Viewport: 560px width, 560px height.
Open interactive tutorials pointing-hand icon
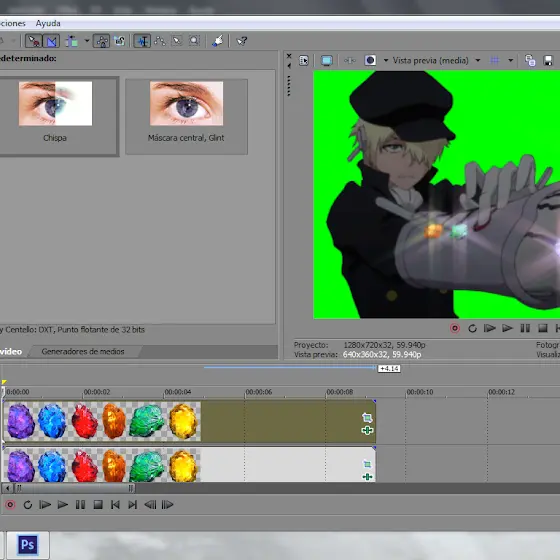click(218, 41)
